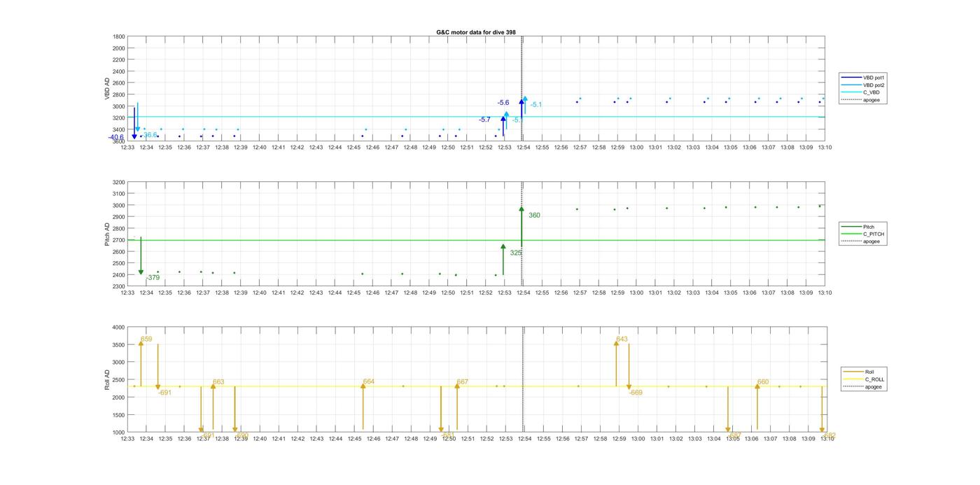
Task: Click the '-690' roll data label
Action: pyautogui.click(x=241, y=435)
